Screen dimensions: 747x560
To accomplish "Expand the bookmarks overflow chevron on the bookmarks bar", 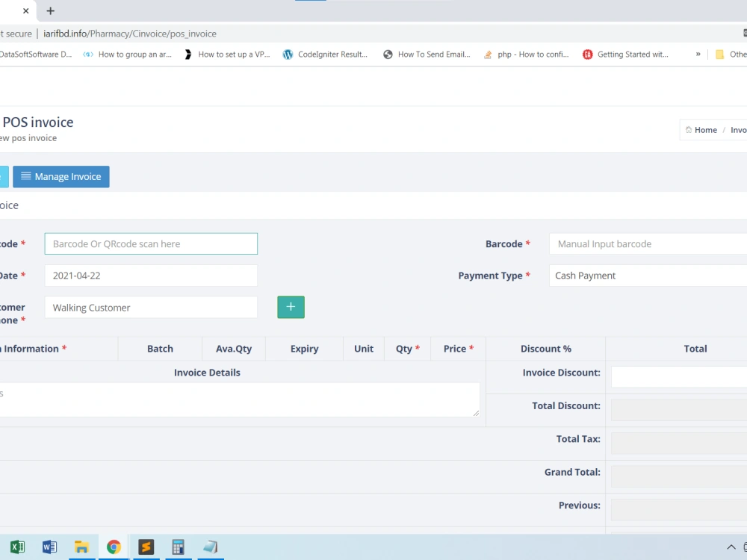I will [x=698, y=54].
